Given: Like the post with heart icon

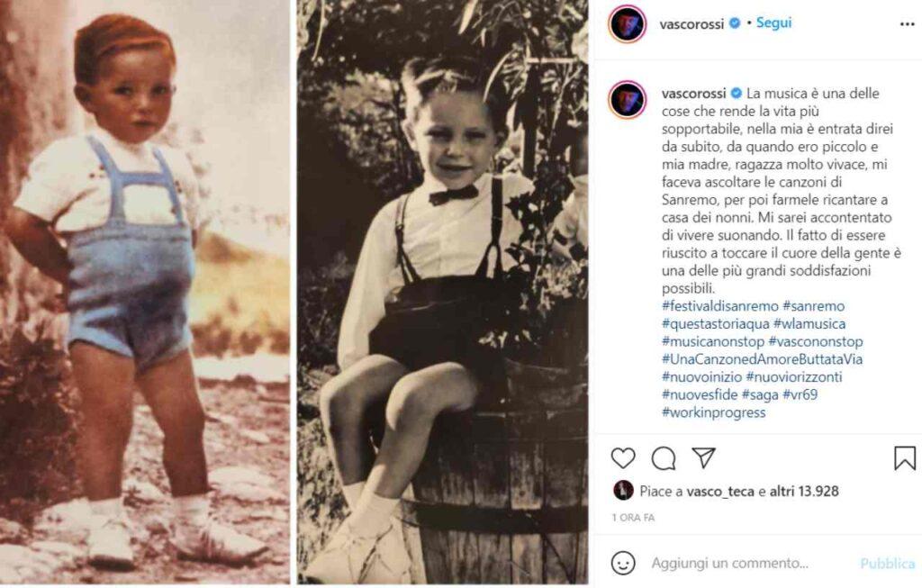Looking at the screenshot, I should click(623, 458).
